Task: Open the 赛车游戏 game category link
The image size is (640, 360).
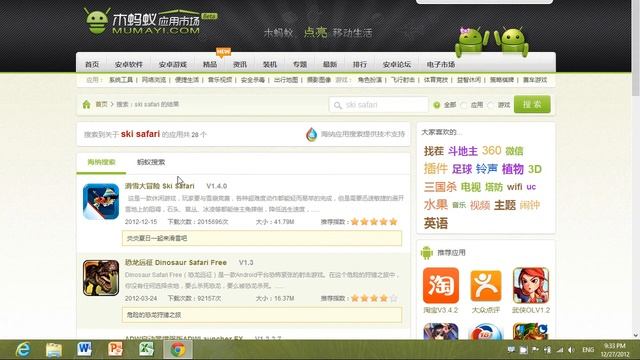Action: (535, 80)
